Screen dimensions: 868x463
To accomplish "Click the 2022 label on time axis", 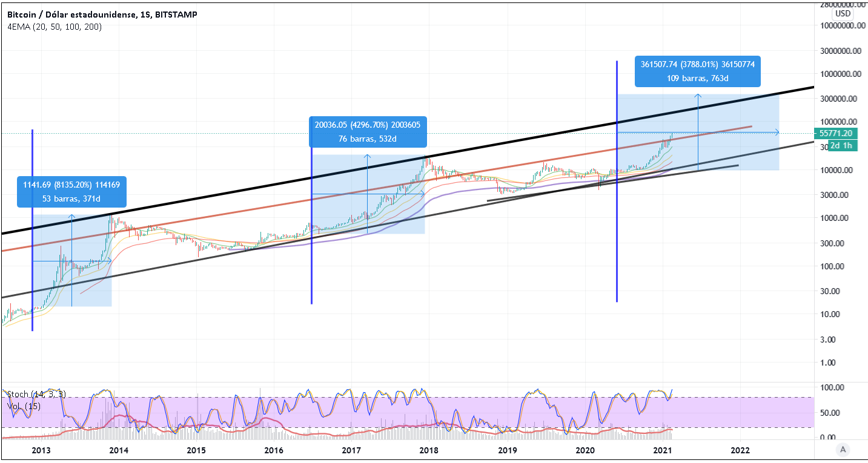I will point(740,450).
